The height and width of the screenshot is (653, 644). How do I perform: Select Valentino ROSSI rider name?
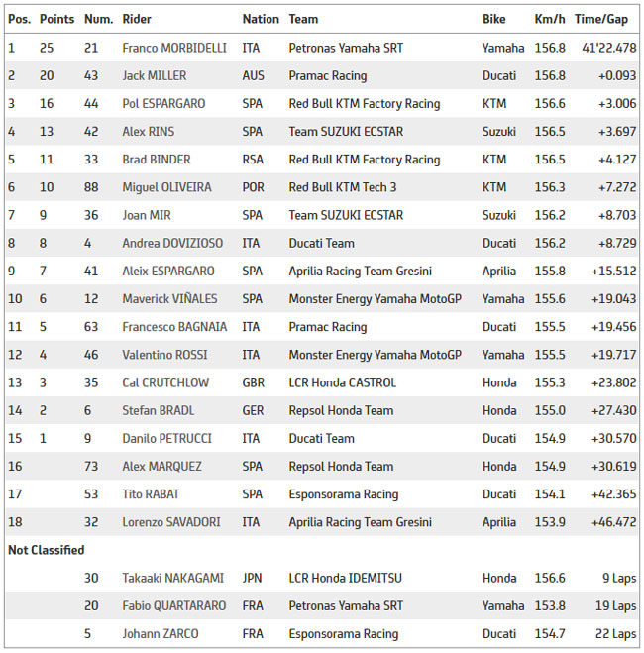pos(164,355)
